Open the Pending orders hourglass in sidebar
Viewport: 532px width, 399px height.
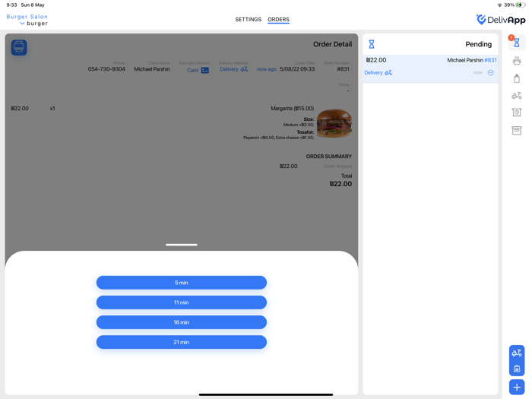click(516, 43)
